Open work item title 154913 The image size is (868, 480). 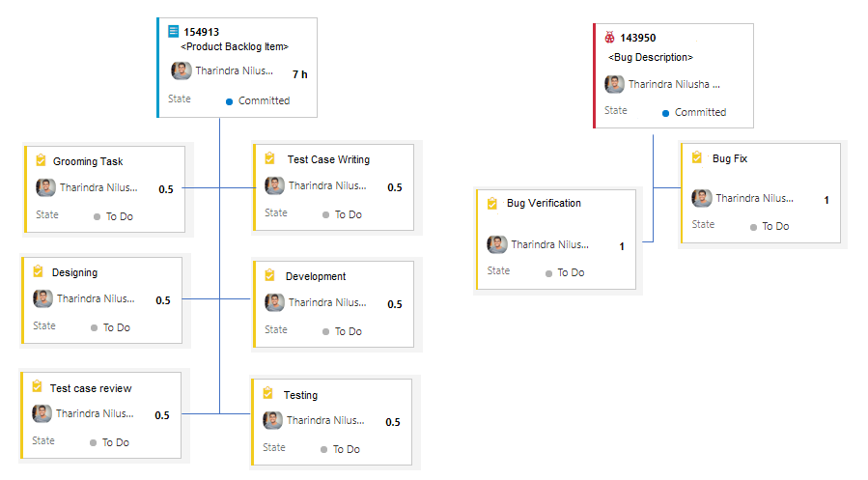tap(202, 32)
